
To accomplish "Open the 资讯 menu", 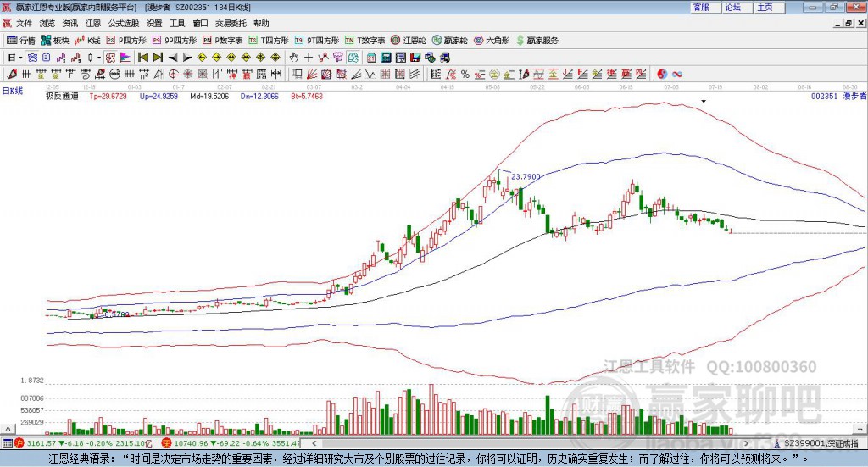I will point(70,23).
